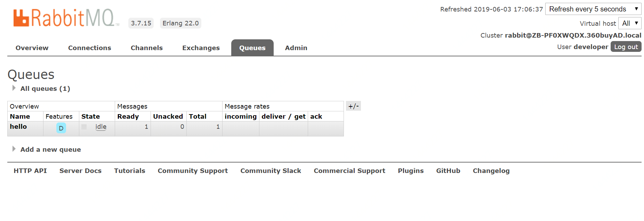Viewport: 644px width, 221px height.
Task: Switch to the Overview tab
Action: point(32,48)
